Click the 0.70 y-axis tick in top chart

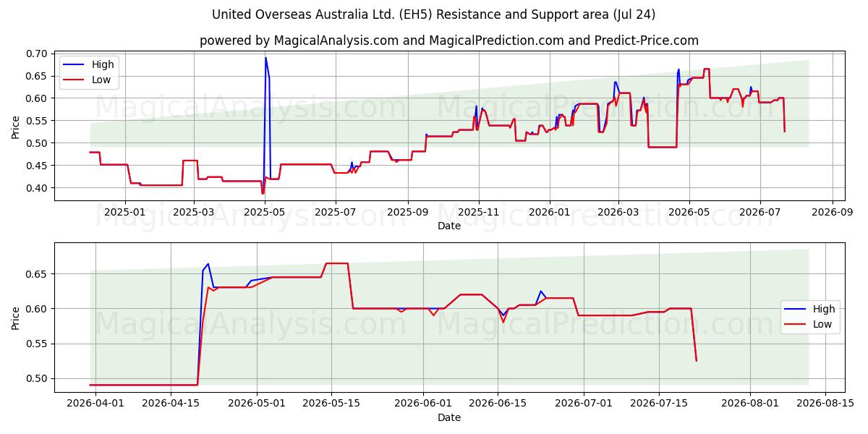tap(37, 54)
